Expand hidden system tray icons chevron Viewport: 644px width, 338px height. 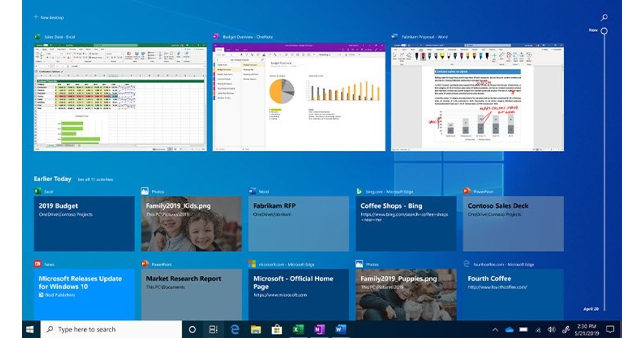click(495, 329)
